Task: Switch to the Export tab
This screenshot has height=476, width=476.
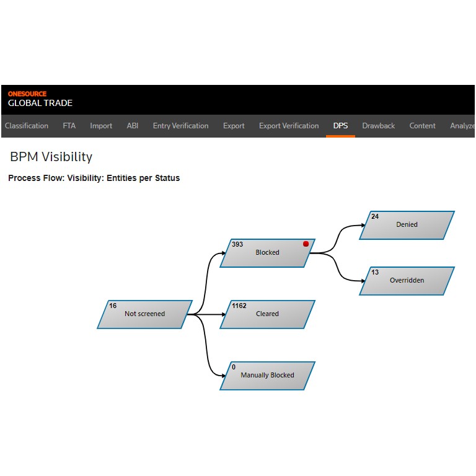Action: click(234, 126)
